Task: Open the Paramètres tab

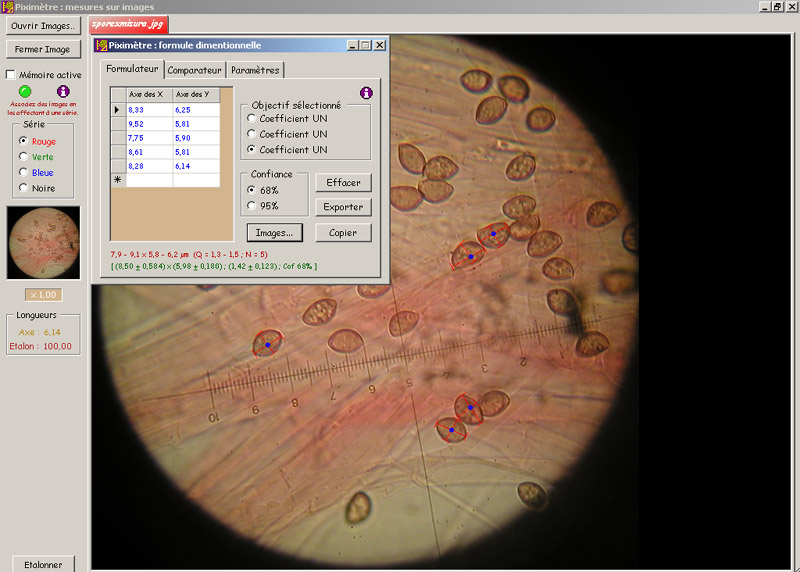Action: click(x=255, y=70)
